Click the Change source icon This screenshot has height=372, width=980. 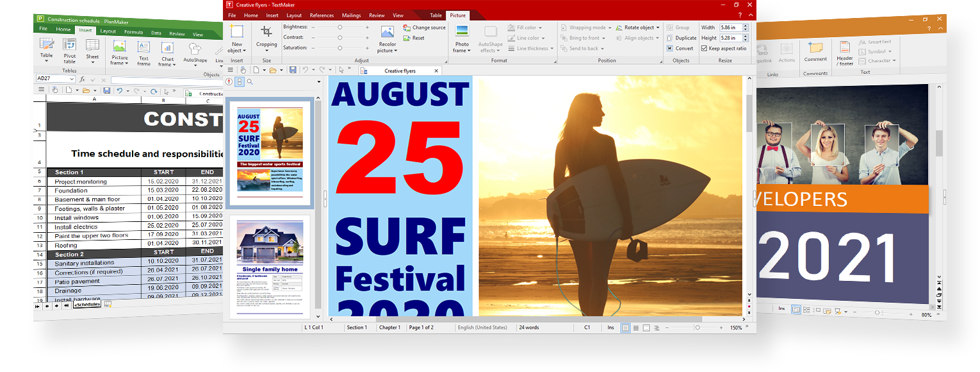point(407,28)
